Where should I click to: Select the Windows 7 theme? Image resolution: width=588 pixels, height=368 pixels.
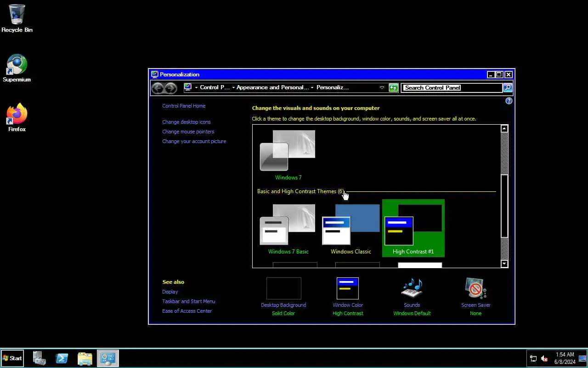288,155
